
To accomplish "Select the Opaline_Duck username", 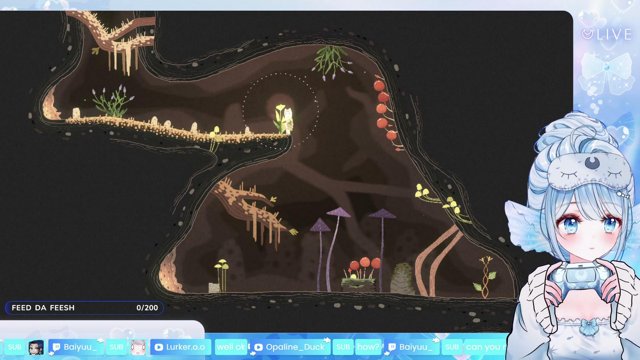I will pyautogui.click(x=295, y=347).
